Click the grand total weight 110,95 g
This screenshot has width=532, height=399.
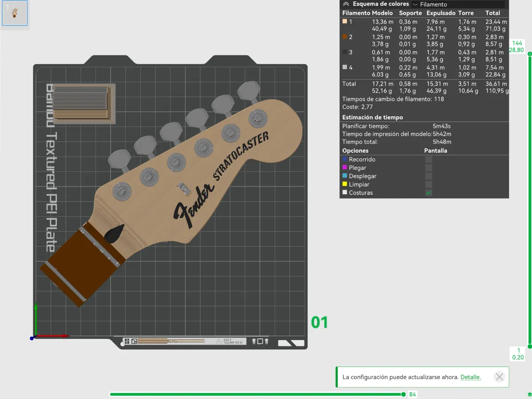[x=497, y=91]
